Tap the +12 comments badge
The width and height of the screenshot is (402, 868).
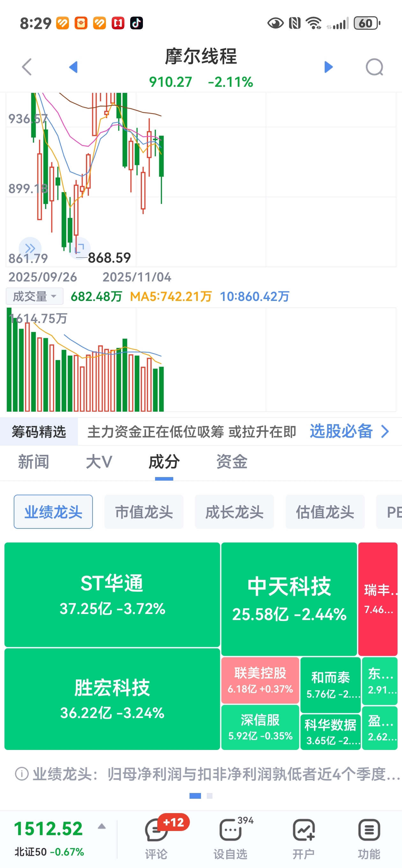pos(174,822)
